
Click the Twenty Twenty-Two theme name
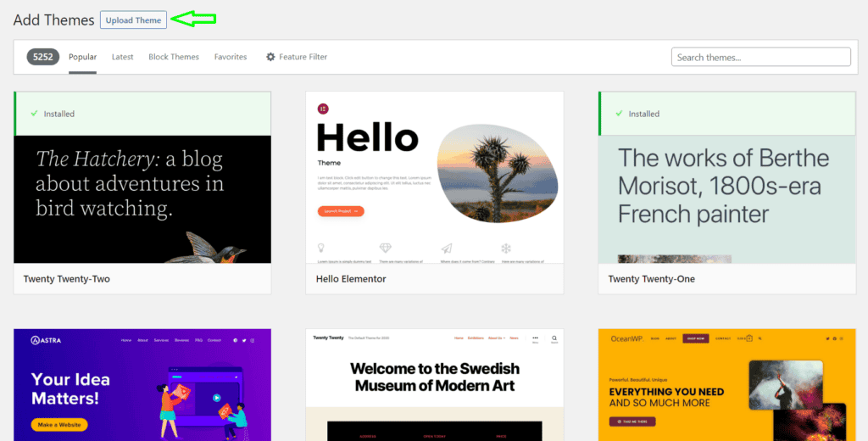tap(66, 279)
